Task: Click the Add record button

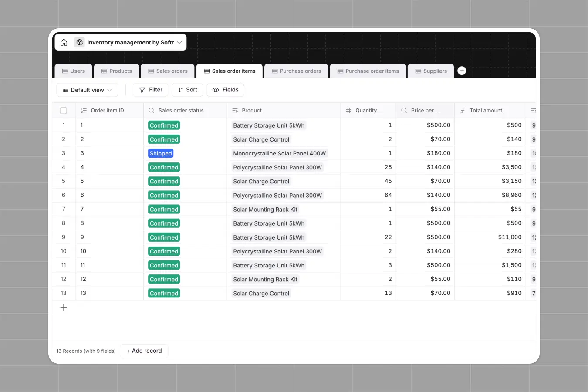Action: coord(144,351)
